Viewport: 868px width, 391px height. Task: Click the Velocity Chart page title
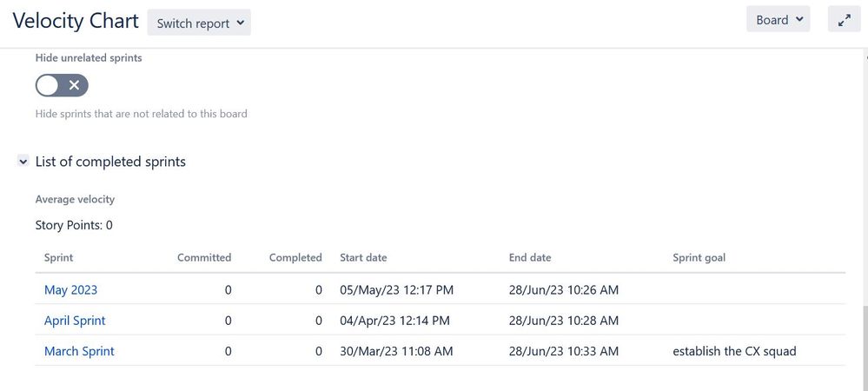(76, 21)
